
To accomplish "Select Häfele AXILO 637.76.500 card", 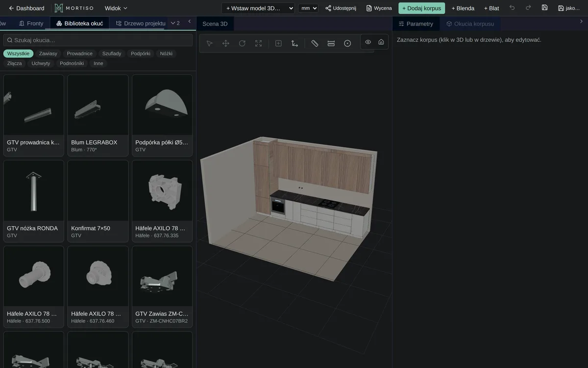I will (34, 287).
